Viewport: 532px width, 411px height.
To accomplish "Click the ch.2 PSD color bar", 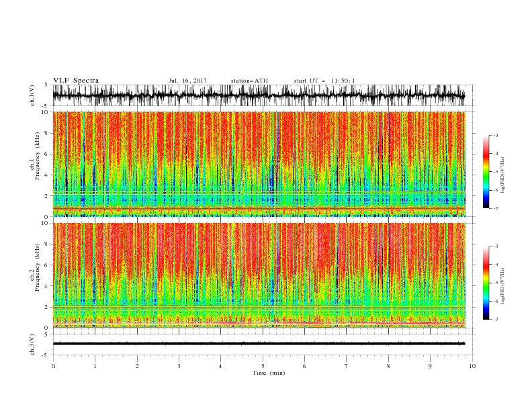I will click(486, 283).
